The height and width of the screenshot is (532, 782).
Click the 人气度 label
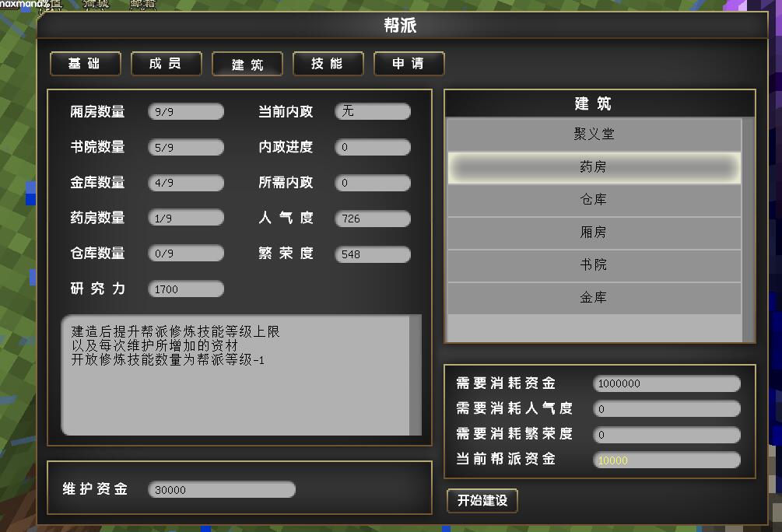286,218
